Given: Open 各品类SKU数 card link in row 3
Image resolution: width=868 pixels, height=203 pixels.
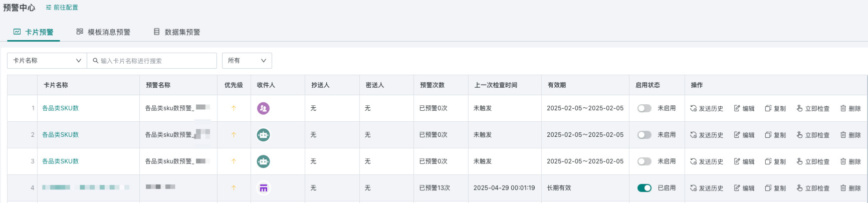Looking at the screenshot, I should point(61,161).
